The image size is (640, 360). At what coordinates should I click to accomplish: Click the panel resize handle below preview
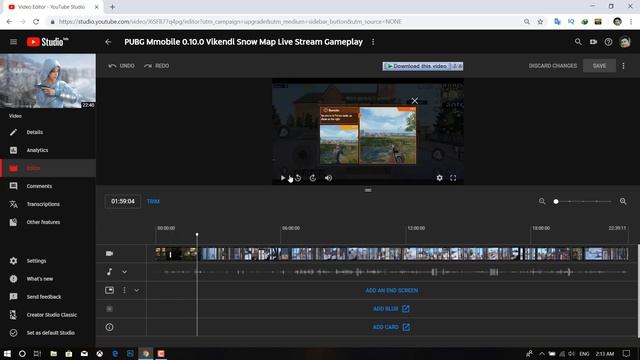pos(368,190)
